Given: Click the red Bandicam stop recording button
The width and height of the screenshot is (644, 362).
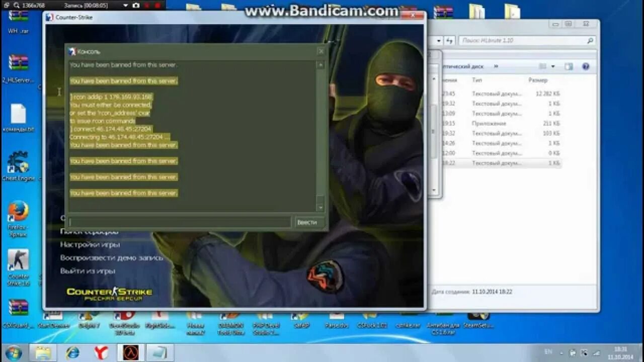Looking at the screenshot, I should [x=158, y=5].
